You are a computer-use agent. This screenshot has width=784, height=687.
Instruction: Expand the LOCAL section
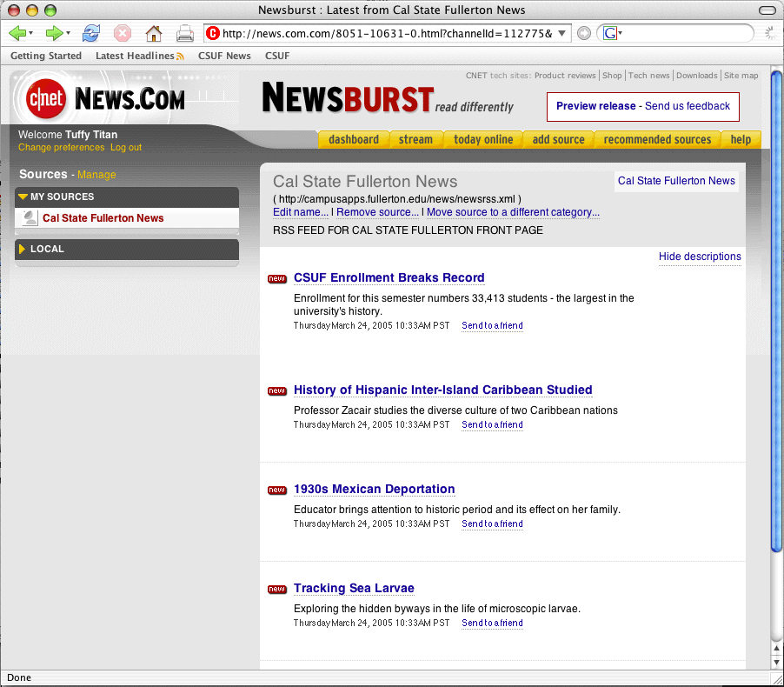click(22, 249)
